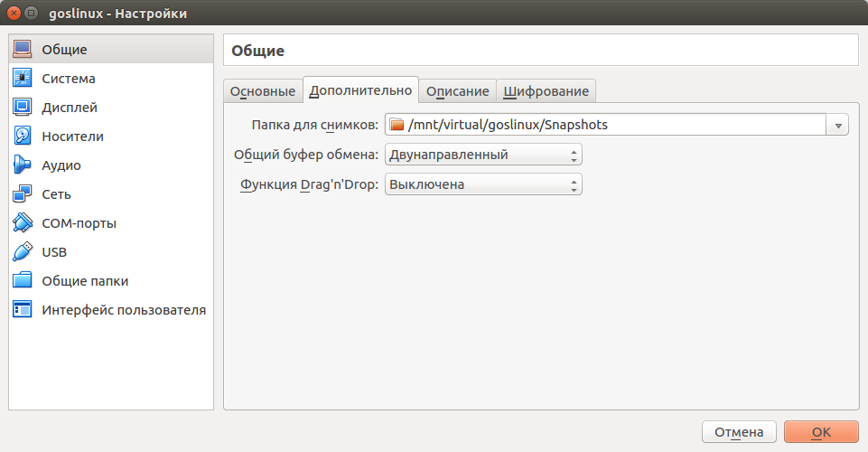Screen dimensions: 868x452
Task: Select the Дополнительно tab
Action: pos(361,90)
